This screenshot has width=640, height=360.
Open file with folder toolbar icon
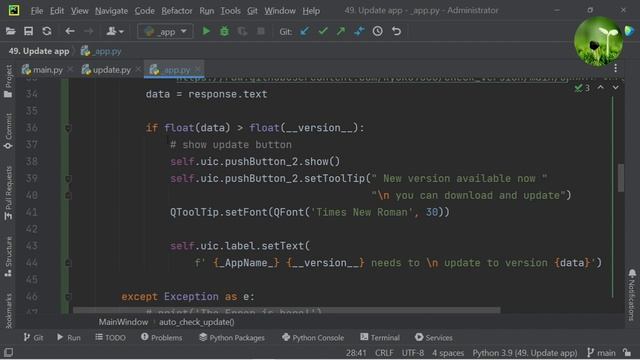pyautogui.click(x=10, y=31)
